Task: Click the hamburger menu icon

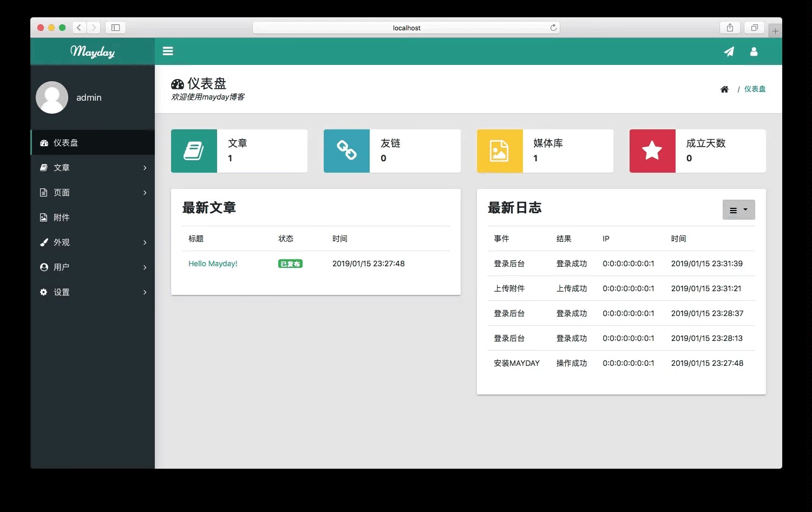Action: 168,51
